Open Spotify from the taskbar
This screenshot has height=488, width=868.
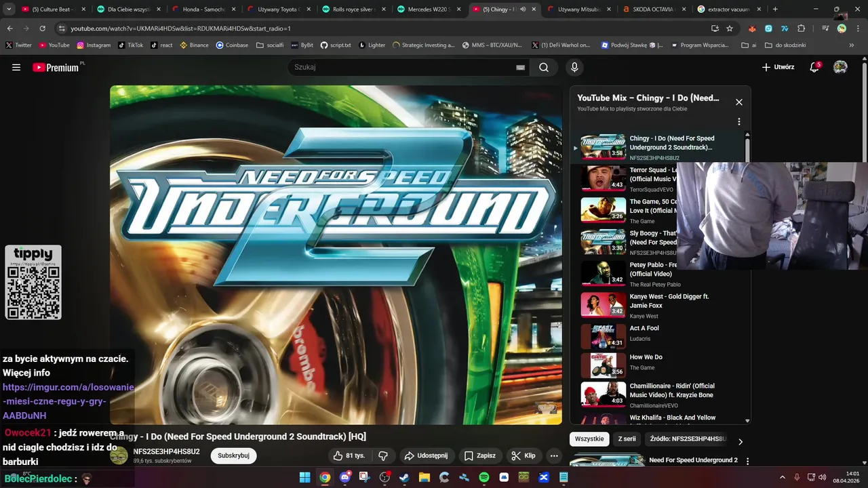click(x=484, y=477)
